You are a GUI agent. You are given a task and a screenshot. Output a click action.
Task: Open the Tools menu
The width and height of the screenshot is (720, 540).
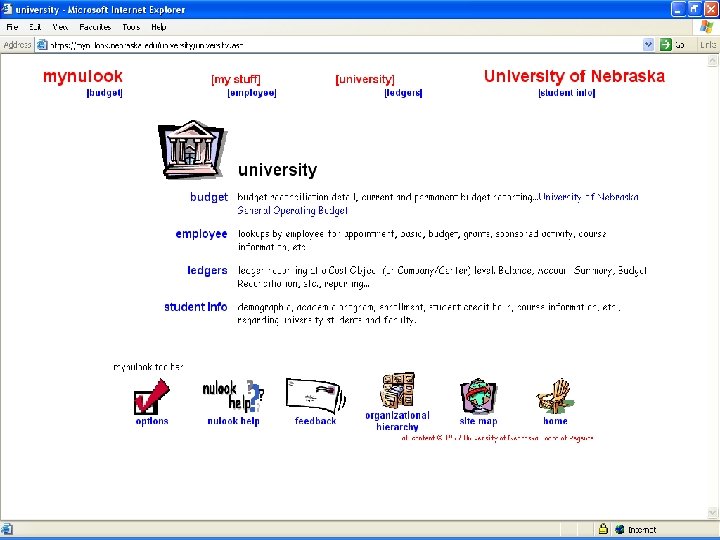[x=131, y=27]
